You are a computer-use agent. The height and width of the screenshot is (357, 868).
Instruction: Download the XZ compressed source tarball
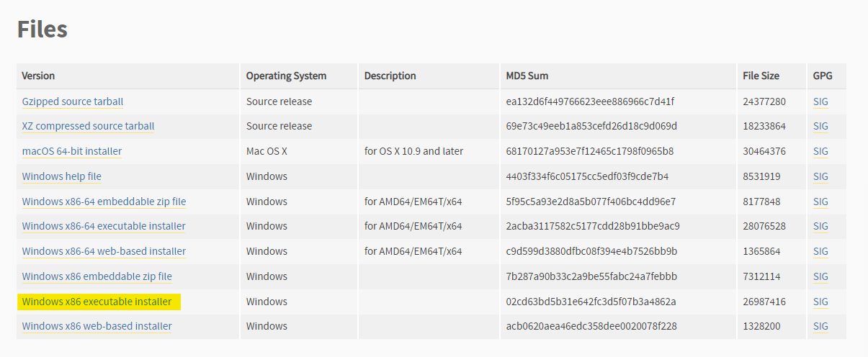[x=89, y=126]
